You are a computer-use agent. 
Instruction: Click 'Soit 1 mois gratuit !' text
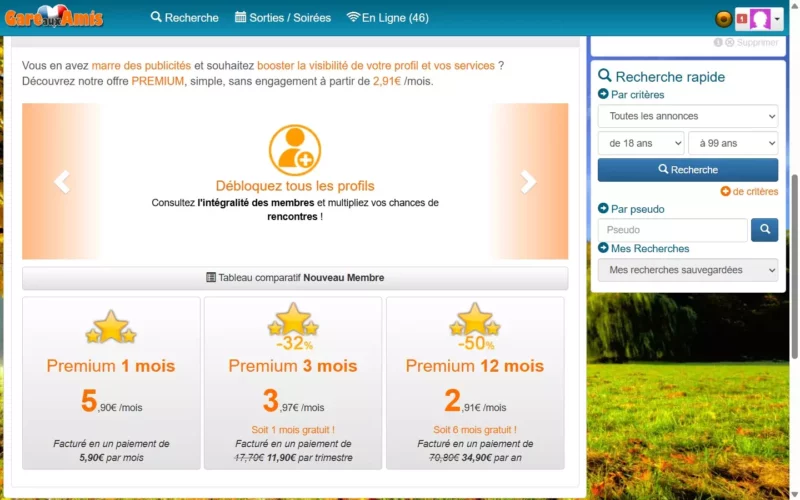point(293,430)
